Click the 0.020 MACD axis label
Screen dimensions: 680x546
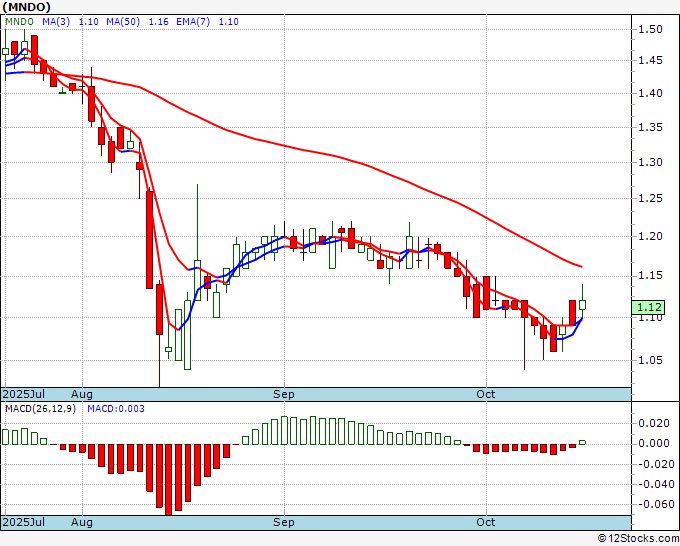click(x=656, y=424)
